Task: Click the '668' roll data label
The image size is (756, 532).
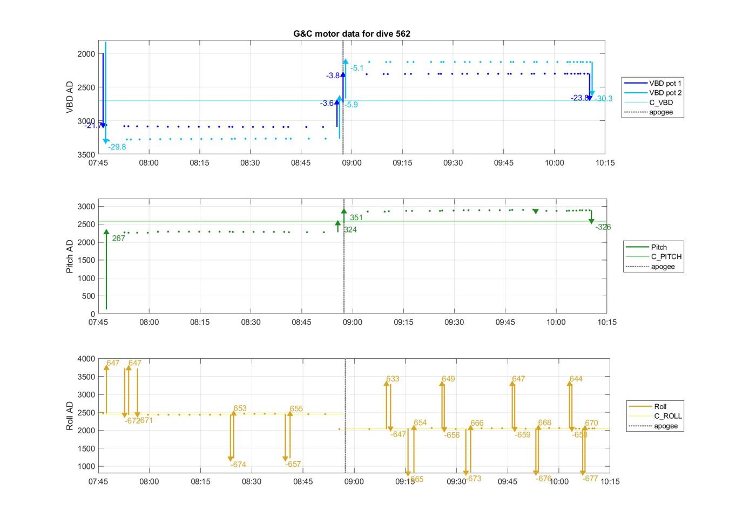Action: coord(544,423)
